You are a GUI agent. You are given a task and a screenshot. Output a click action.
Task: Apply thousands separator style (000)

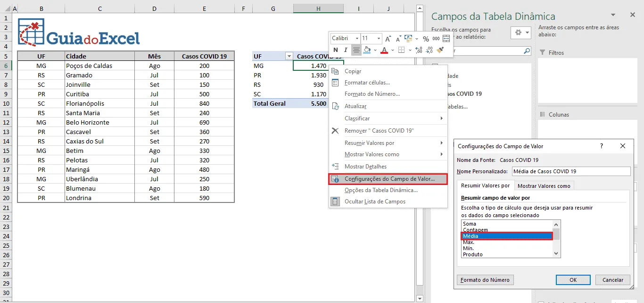pyautogui.click(x=436, y=39)
